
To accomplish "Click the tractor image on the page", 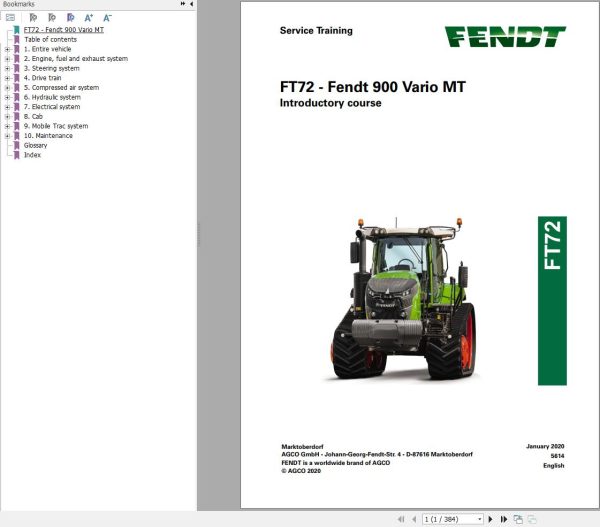I will (x=402, y=299).
